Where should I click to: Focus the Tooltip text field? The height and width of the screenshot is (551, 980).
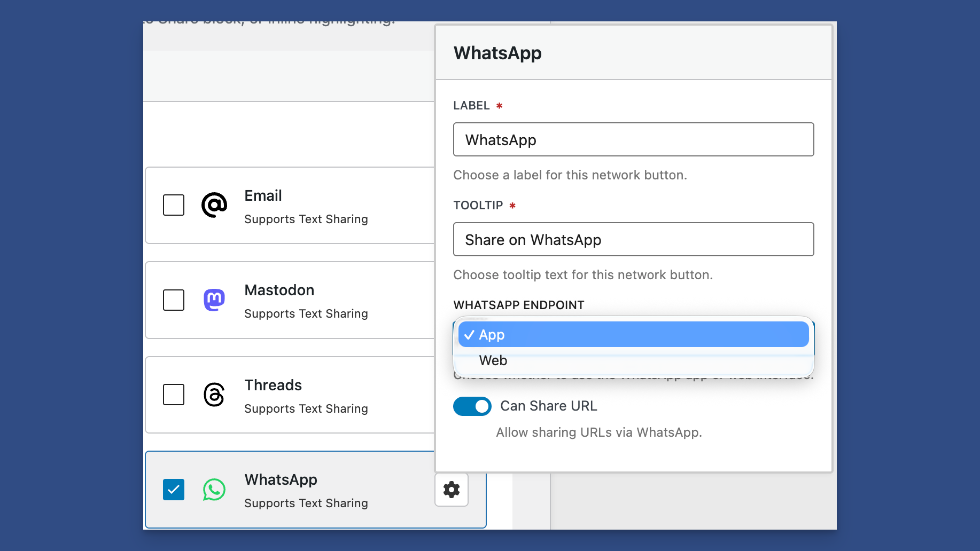[x=633, y=240]
